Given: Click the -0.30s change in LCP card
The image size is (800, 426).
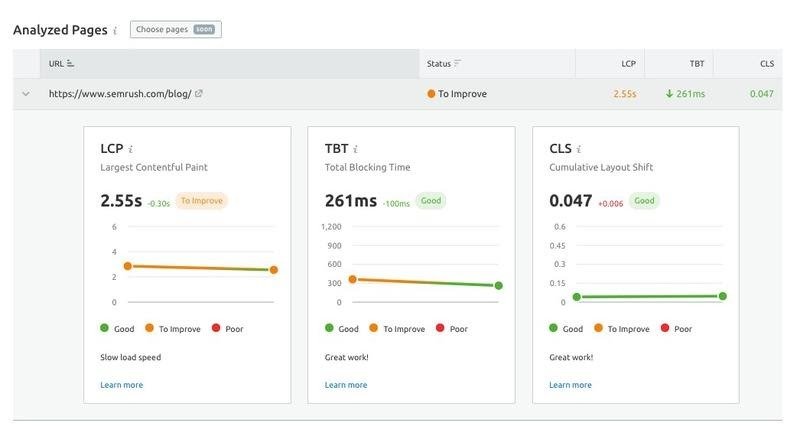Looking at the screenshot, I should [x=159, y=204].
